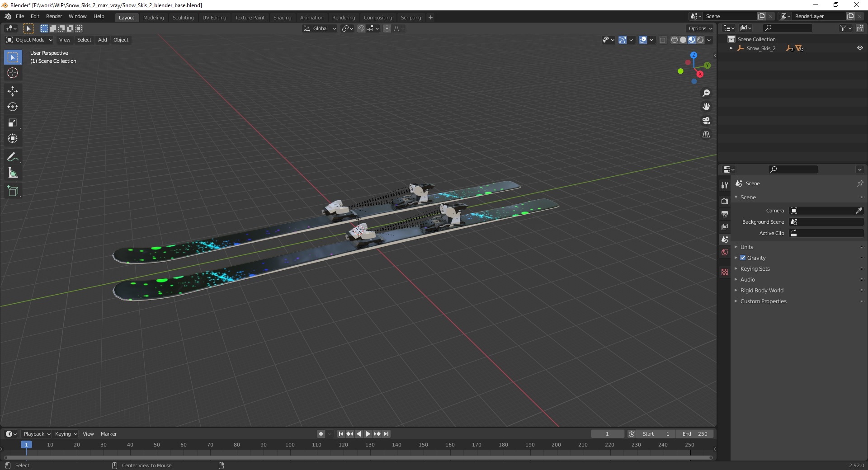Image resolution: width=868 pixels, height=470 pixels.
Task: Switch to the Shading workspace tab
Action: pyautogui.click(x=282, y=18)
